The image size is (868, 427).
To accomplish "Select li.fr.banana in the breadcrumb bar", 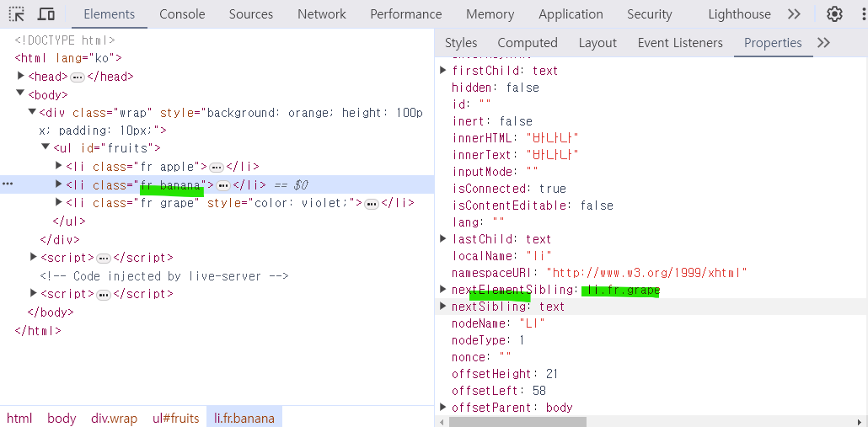I will [244, 419].
